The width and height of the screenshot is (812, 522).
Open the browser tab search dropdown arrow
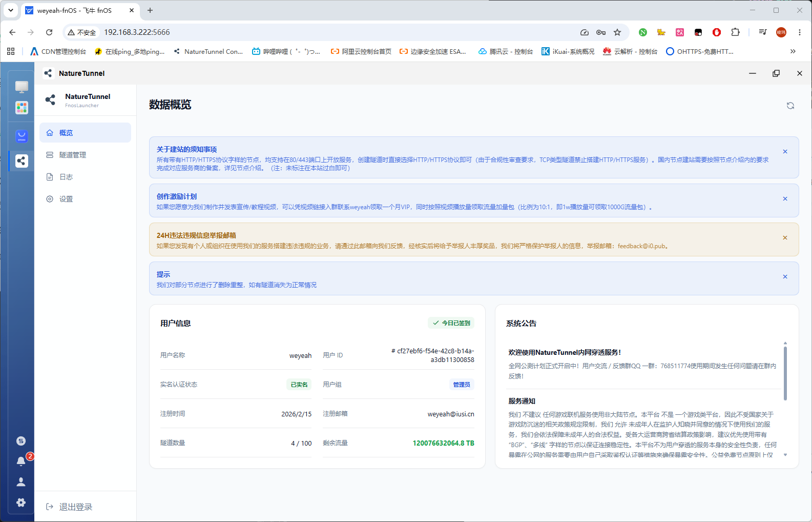[x=10, y=10]
